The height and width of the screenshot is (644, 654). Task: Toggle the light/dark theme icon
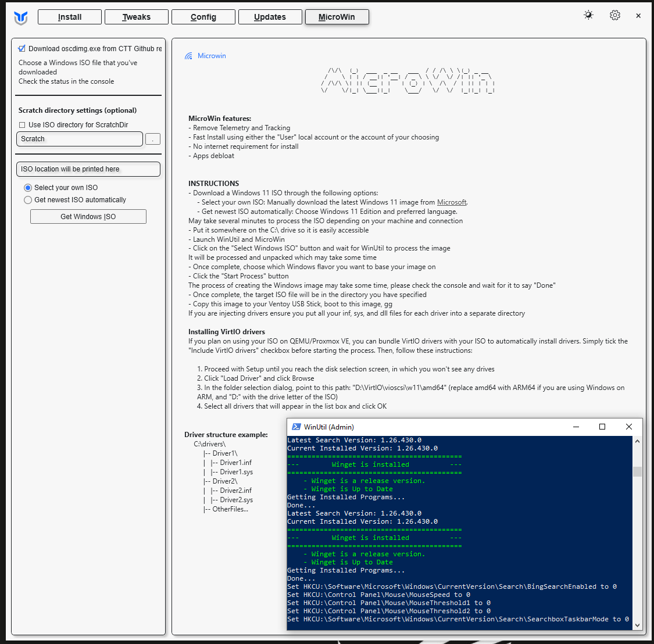click(588, 16)
